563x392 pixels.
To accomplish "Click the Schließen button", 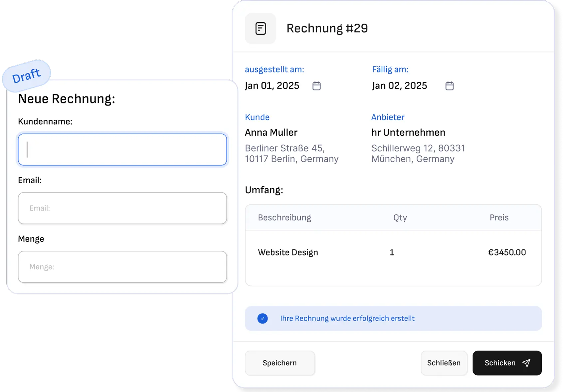I will 444,363.
